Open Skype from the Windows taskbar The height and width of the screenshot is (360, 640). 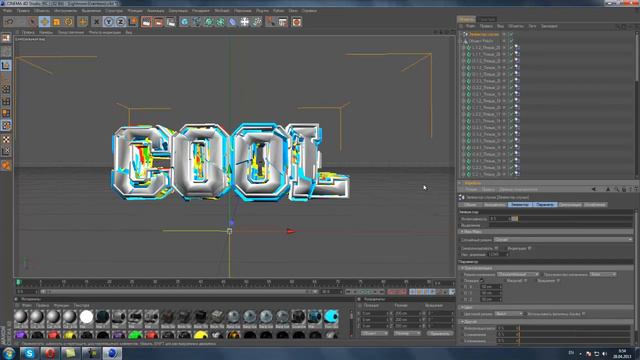[29, 353]
